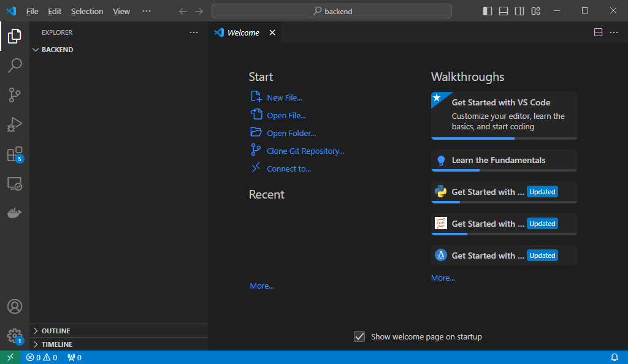Screen dimensions: 628x364
Task: Toggle Show welcome page on startup checkbox
Action: (x=359, y=337)
